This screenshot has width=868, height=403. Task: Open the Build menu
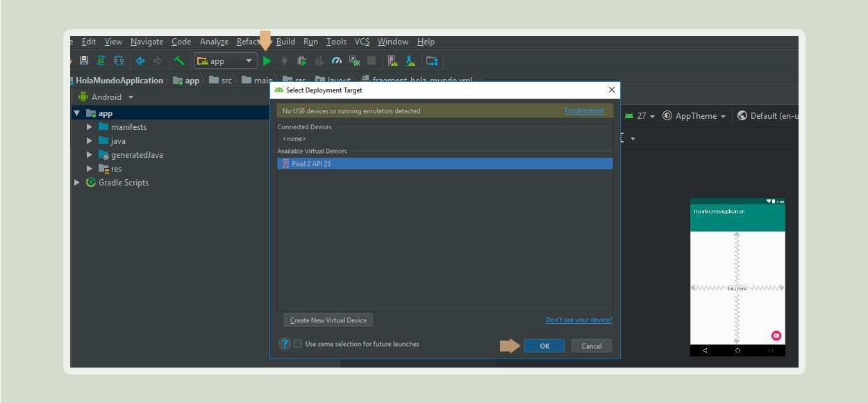[285, 42]
